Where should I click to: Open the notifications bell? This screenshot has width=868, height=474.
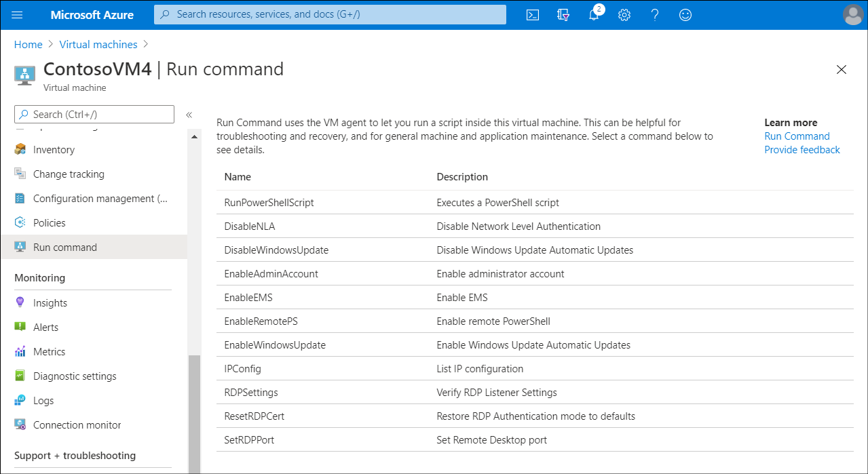[594, 15]
